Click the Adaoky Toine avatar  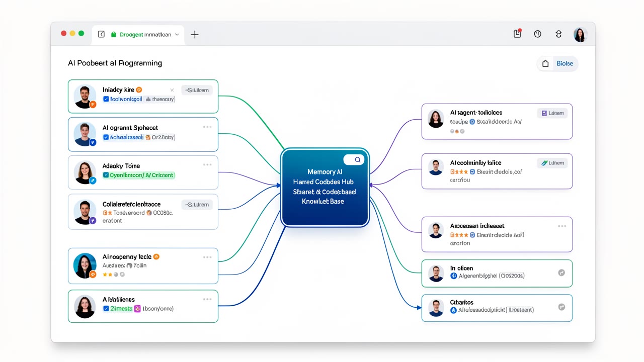click(85, 172)
